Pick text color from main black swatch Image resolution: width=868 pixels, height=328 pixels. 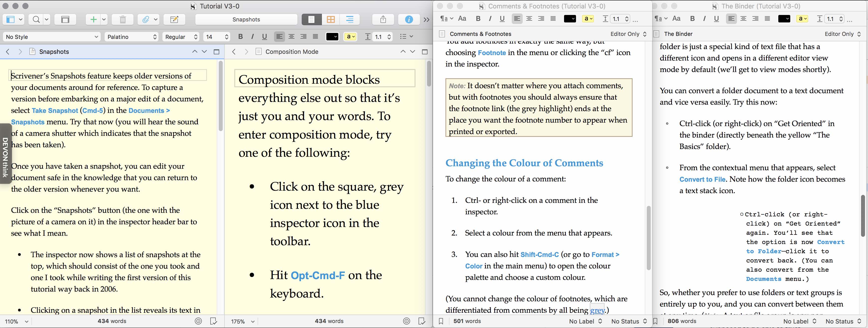point(332,36)
